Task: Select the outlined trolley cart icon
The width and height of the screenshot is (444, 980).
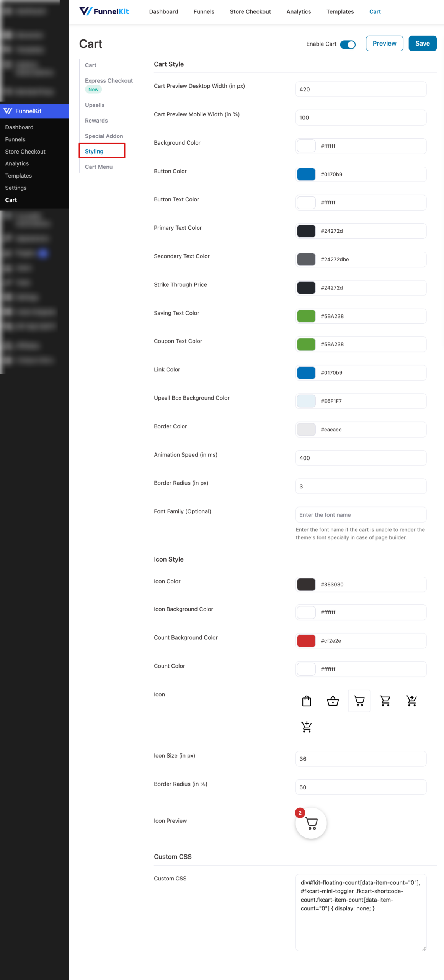Action: click(x=359, y=701)
